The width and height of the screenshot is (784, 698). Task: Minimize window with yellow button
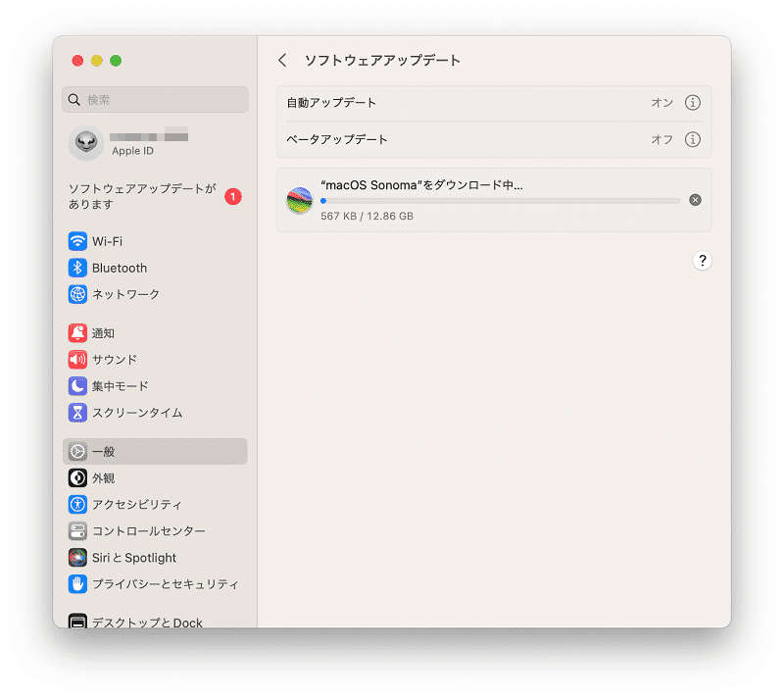(x=96, y=61)
